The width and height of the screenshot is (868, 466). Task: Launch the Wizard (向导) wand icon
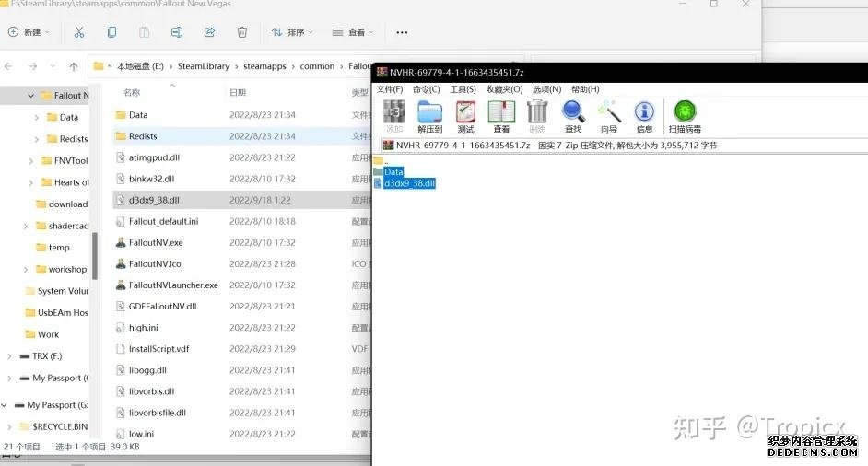609,117
